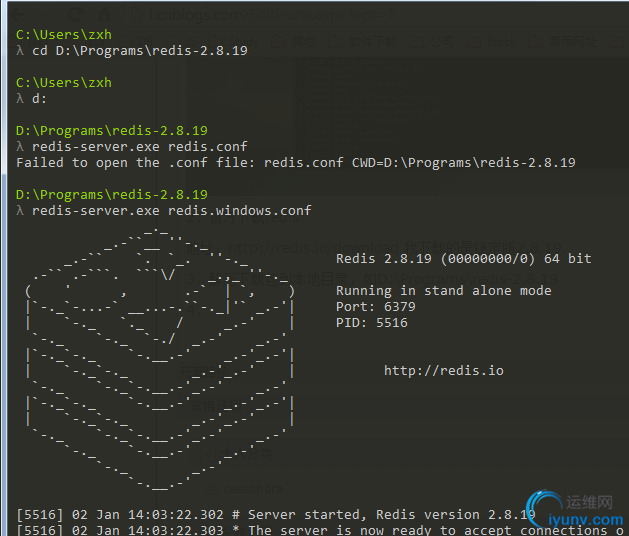Click the background browser reload icon

pyautogui.click(x=75, y=15)
